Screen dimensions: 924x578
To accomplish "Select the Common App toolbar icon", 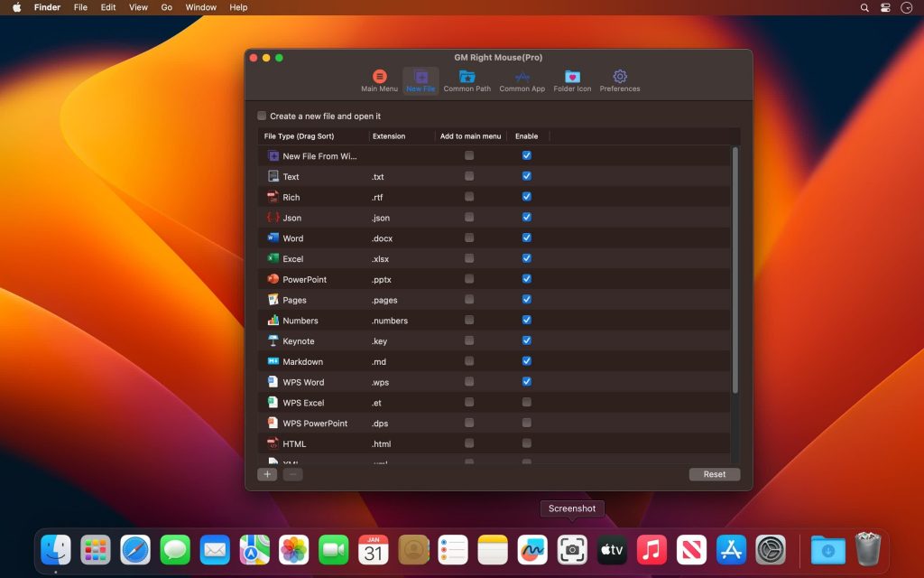I will (522, 78).
